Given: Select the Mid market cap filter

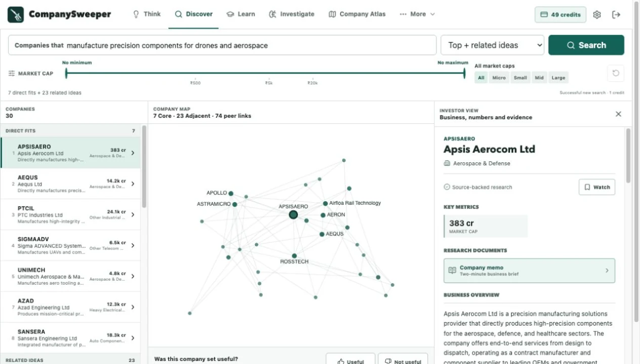Looking at the screenshot, I should (x=539, y=78).
